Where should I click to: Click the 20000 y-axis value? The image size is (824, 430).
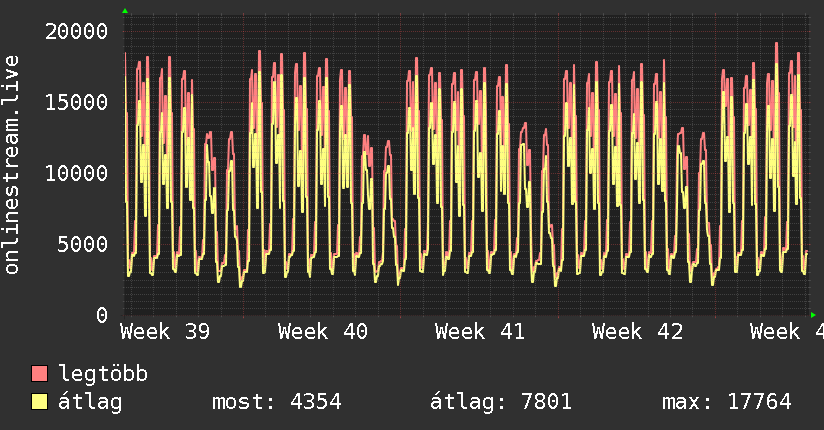(x=76, y=32)
